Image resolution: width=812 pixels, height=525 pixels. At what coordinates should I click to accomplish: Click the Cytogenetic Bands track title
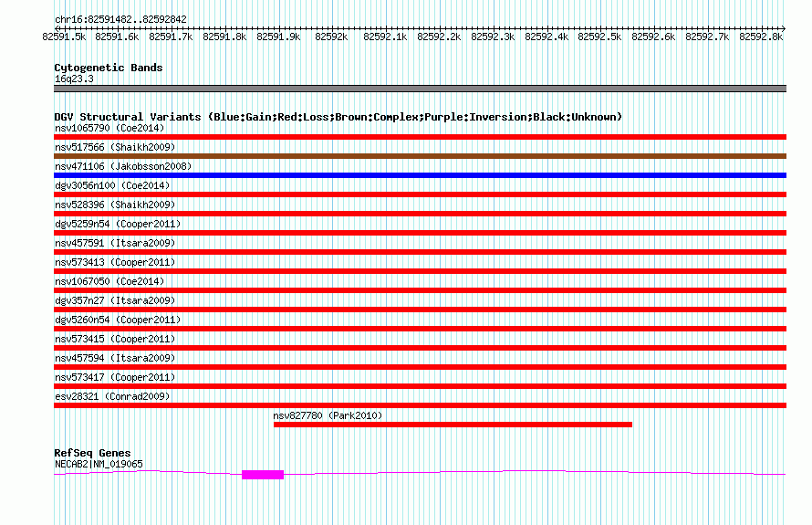[x=109, y=68]
